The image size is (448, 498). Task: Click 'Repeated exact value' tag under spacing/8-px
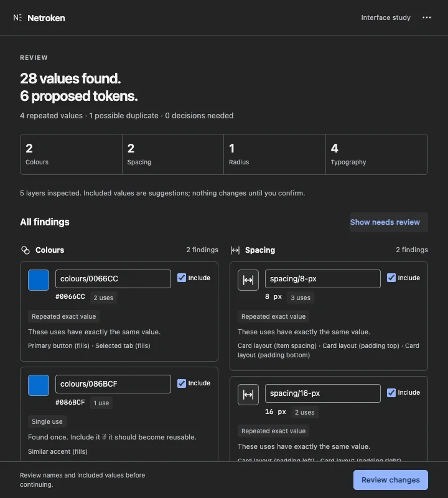[273, 317]
